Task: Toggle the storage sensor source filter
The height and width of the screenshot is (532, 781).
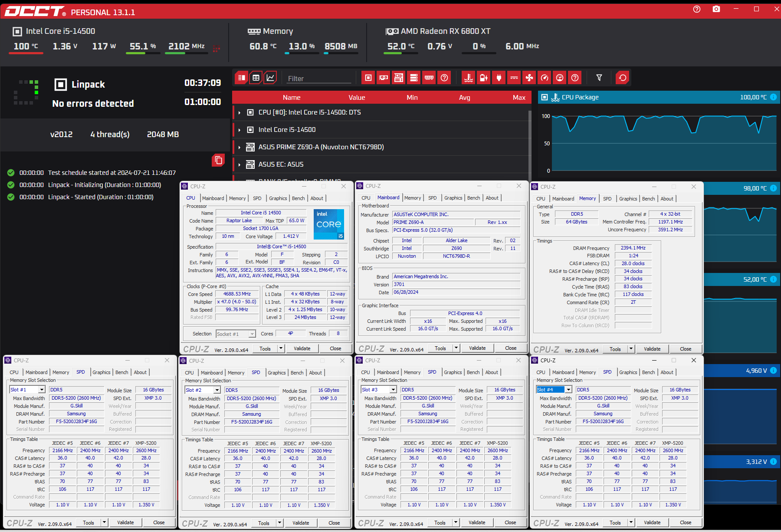Action: coord(414,78)
